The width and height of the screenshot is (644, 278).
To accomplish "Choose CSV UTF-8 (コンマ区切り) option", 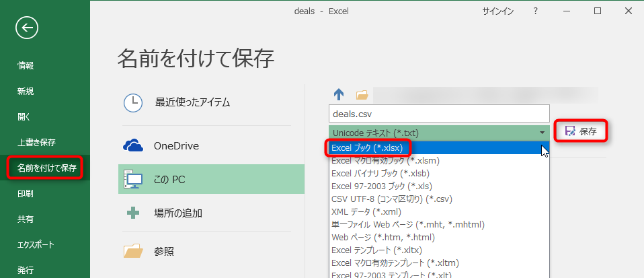I will click(x=439, y=199).
